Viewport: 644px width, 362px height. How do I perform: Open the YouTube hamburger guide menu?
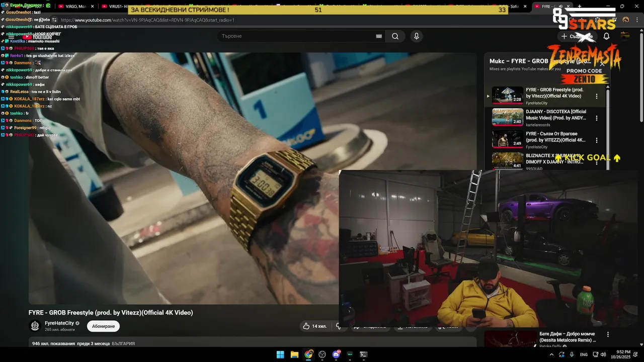(x=11, y=36)
